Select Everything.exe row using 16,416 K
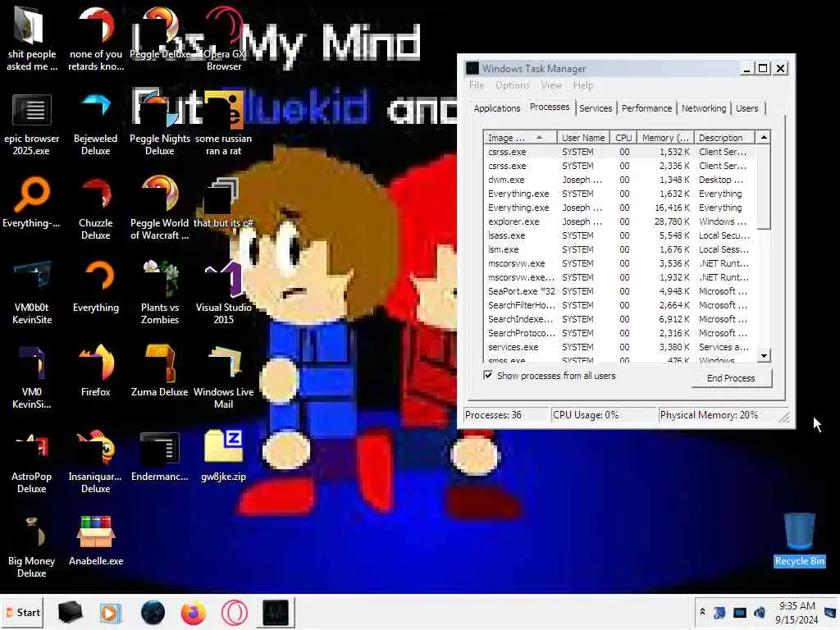The image size is (840, 630). pyautogui.click(x=620, y=208)
